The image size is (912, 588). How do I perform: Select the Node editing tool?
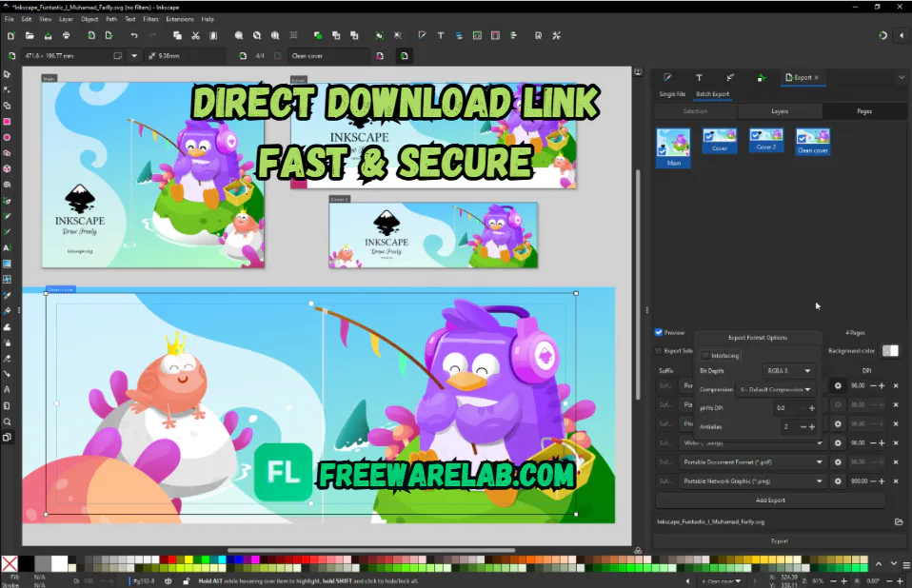click(x=7, y=90)
